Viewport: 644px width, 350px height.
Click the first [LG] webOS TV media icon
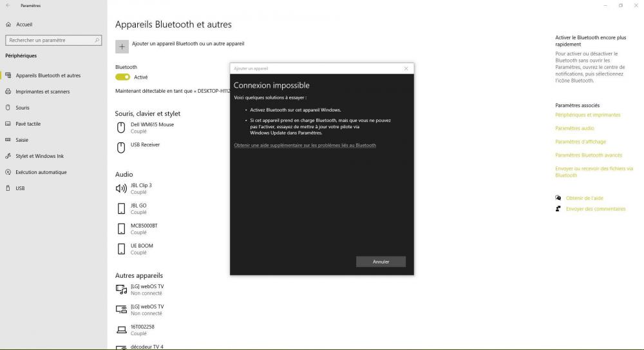121,289
